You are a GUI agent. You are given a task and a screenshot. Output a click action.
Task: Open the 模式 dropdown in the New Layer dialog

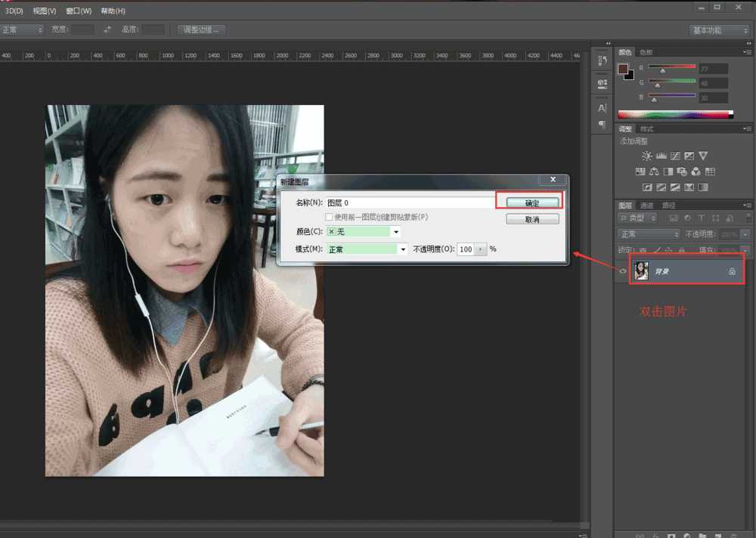pyautogui.click(x=403, y=249)
